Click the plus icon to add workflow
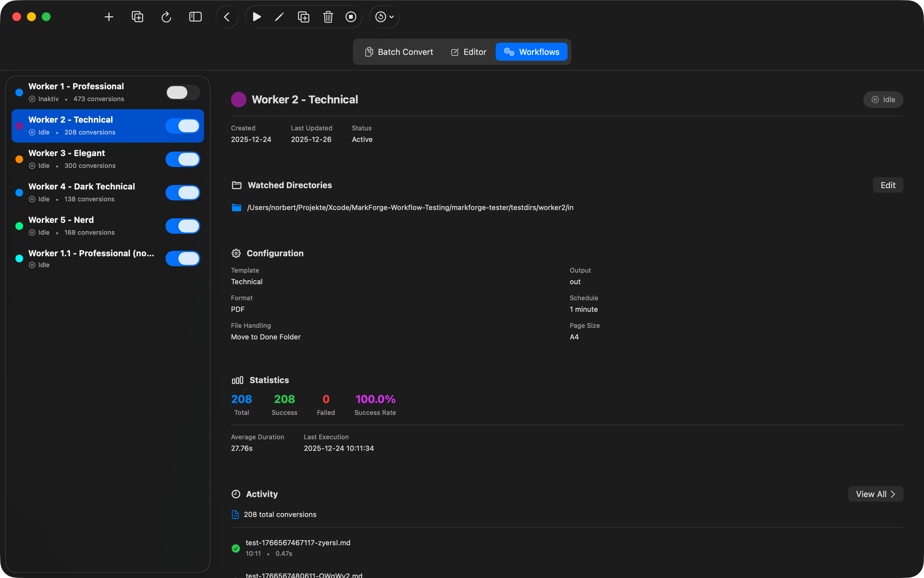The height and width of the screenshot is (578, 924). (109, 17)
